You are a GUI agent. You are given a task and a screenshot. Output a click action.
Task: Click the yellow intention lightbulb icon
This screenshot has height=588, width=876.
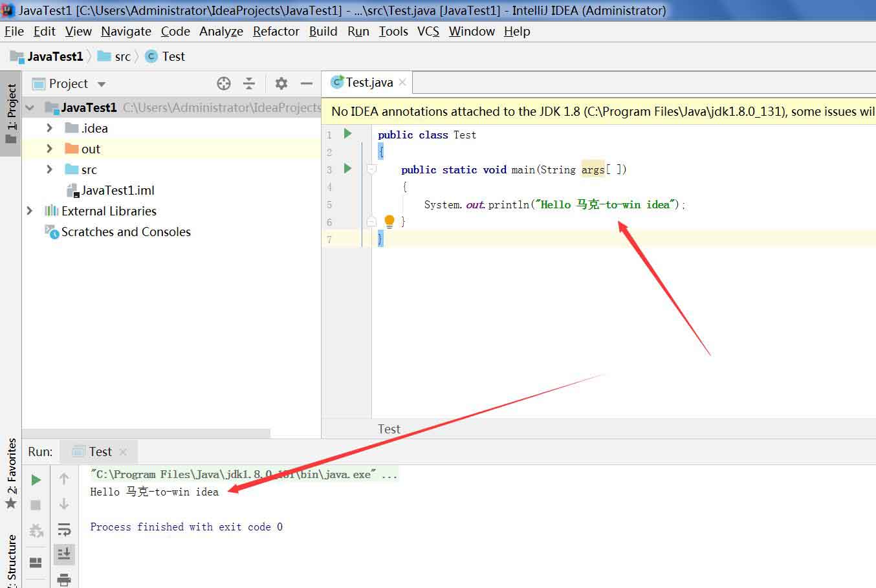pyautogui.click(x=389, y=221)
